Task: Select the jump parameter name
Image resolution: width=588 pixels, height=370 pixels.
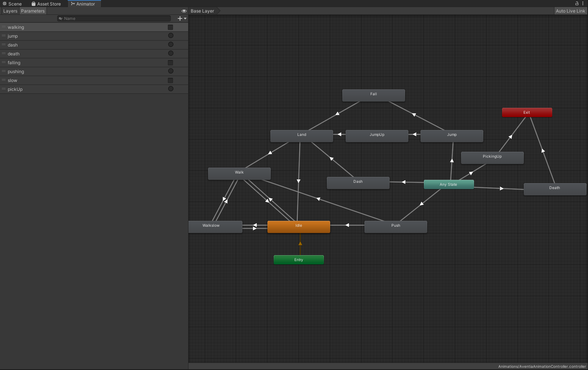Action: click(x=13, y=36)
